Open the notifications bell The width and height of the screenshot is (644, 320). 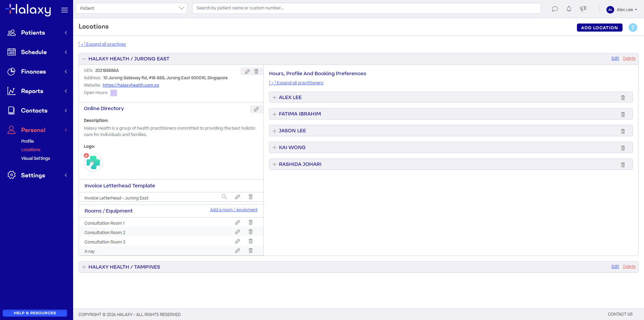[x=569, y=9]
